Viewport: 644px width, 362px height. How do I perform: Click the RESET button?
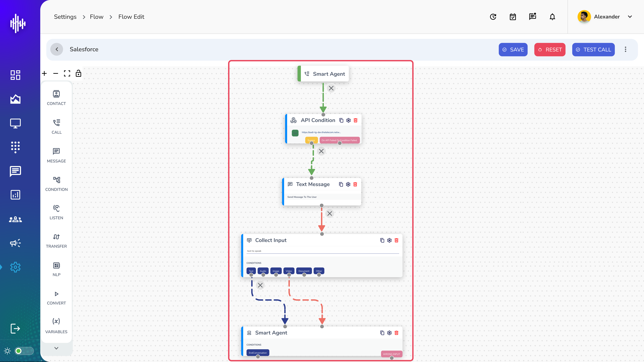pyautogui.click(x=550, y=49)
